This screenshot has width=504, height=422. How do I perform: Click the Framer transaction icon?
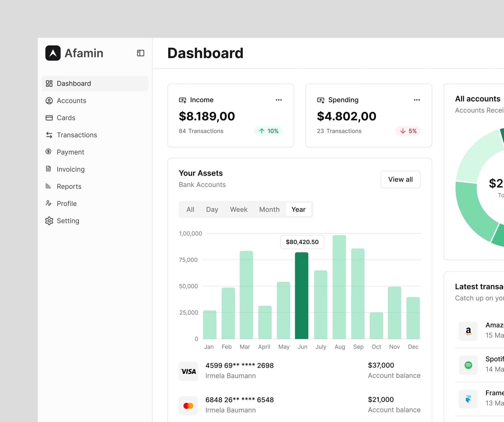pos(468,399)
